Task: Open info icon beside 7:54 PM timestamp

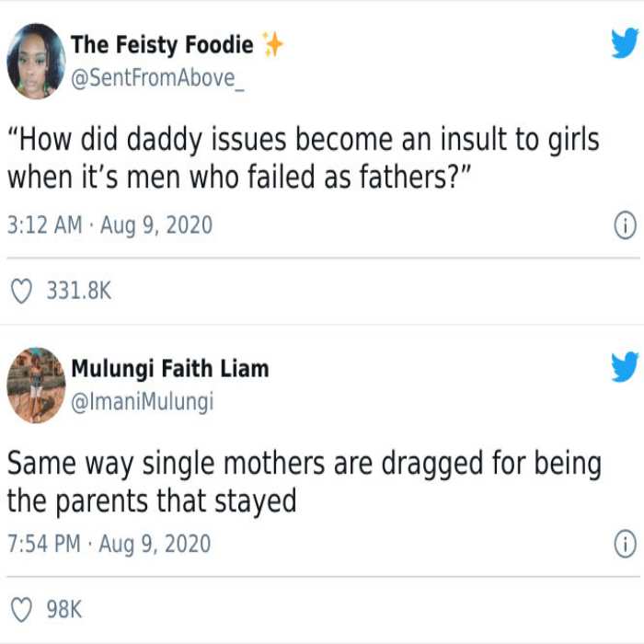Action: [625, 545]
